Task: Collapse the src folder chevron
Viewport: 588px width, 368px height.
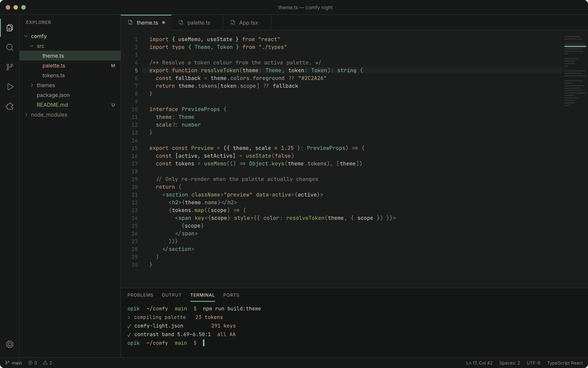Action: (32, 46)
